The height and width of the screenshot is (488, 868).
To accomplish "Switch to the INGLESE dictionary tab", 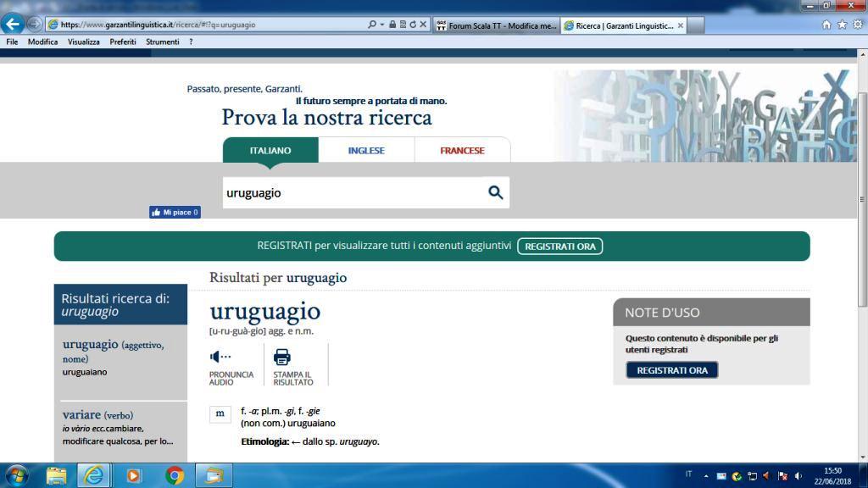I will point(366,150).
